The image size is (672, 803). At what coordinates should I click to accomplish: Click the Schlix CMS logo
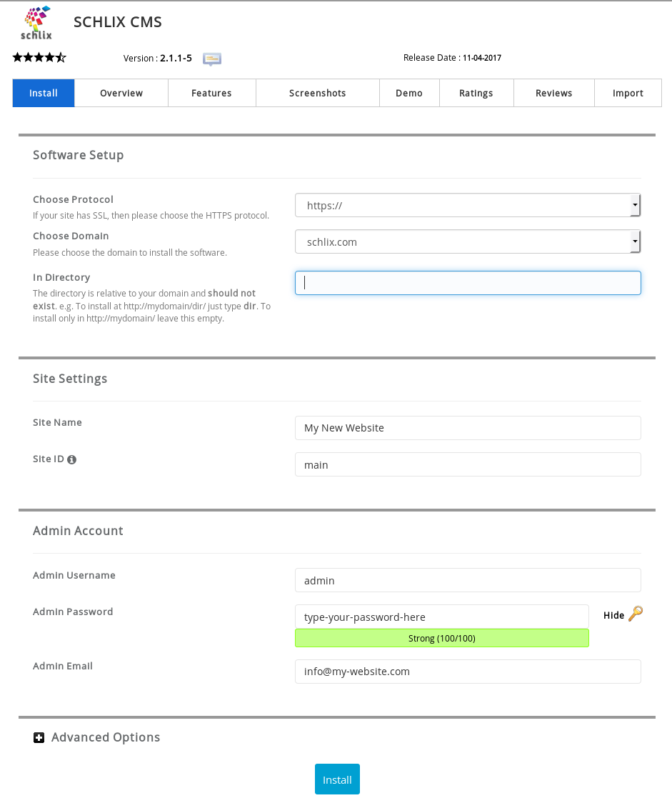[36, 24]
